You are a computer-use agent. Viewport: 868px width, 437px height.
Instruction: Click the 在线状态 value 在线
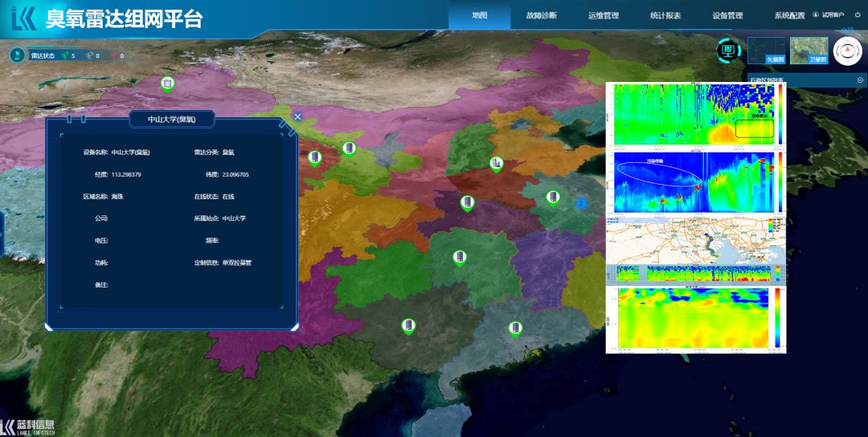(x=228, y=196)
